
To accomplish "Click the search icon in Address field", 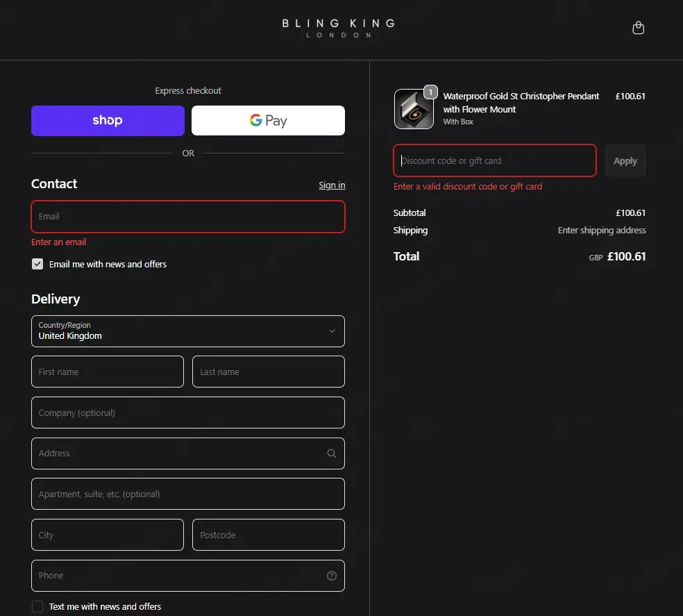I will pos(332,453).
